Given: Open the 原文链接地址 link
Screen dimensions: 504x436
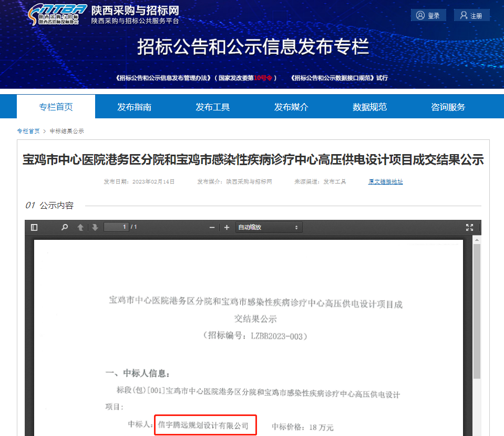Looking at the screenshot, I should (x=385, y=181).
